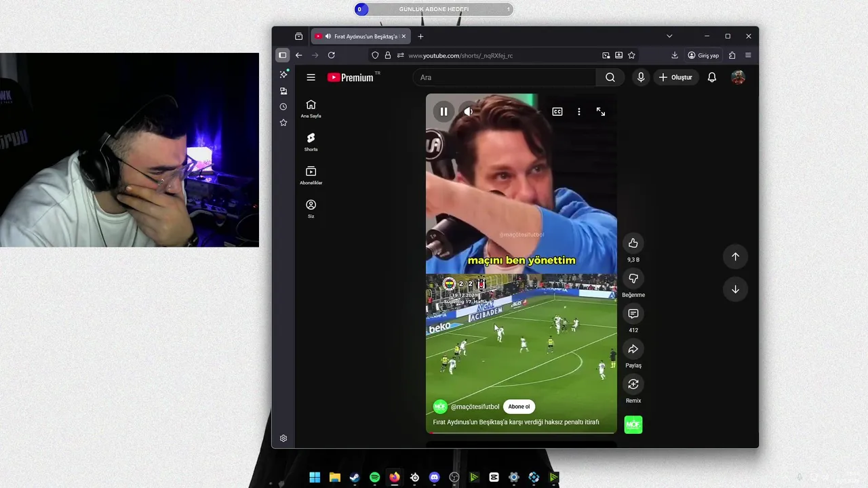Close the Fırat Aydınus'un Beşiktaş'a tab
868x488 pixels.
[403, 37]
